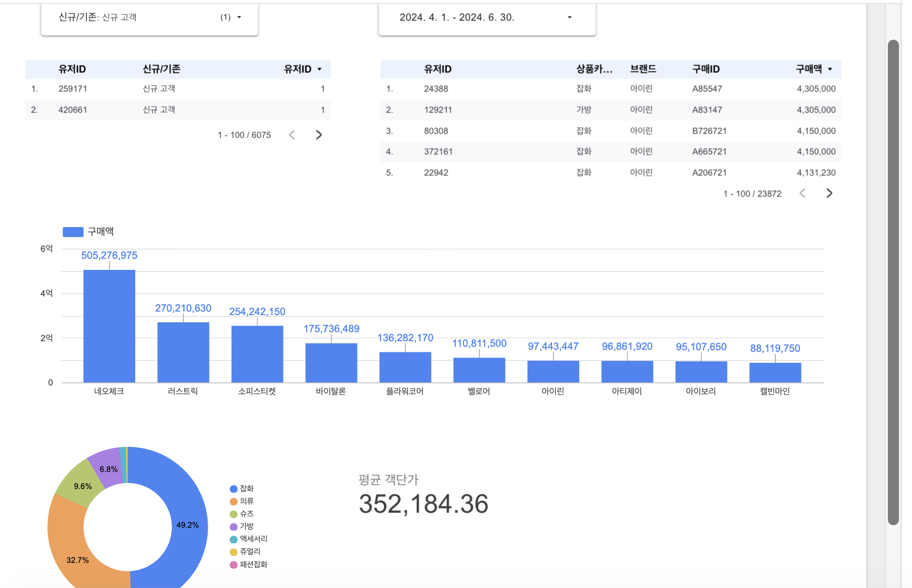Click the yellow 쥬얼리 legend dot
The image size is (912, 588).
[233, 552]
